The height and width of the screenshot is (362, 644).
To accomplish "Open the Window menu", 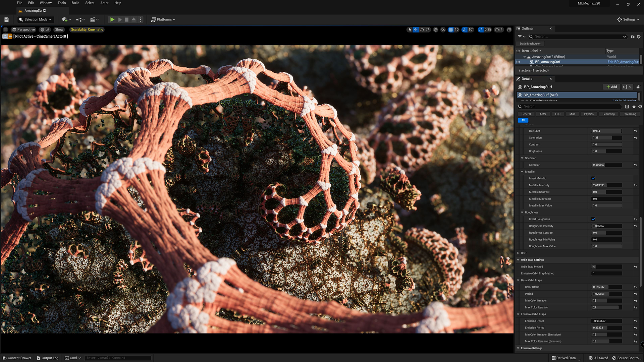I will [x=46, y=3].
